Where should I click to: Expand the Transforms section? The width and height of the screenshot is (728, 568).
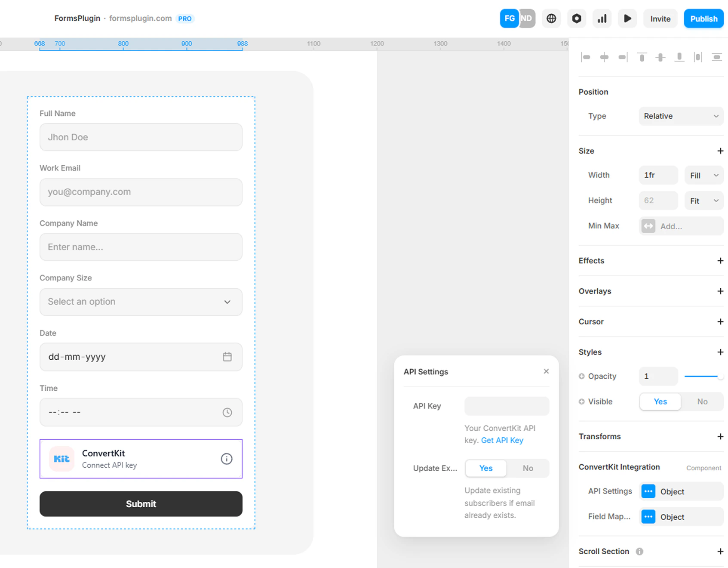[720, 437]
